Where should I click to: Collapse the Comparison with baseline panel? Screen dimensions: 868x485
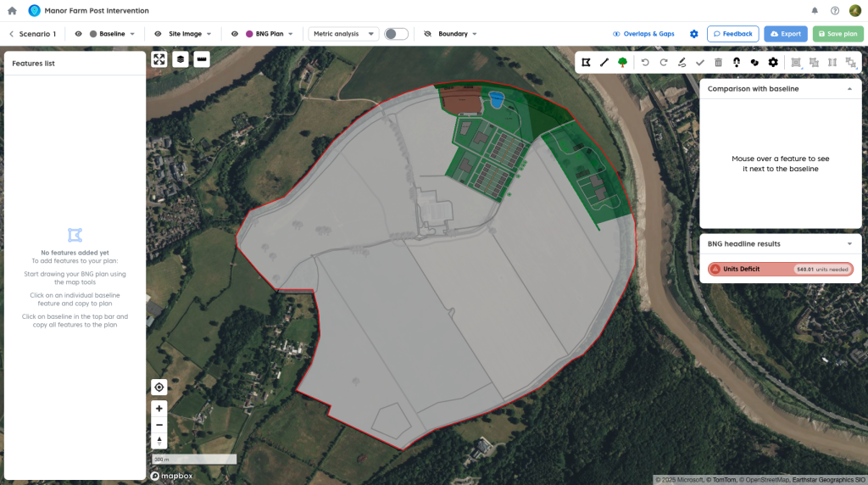(849, 88)
